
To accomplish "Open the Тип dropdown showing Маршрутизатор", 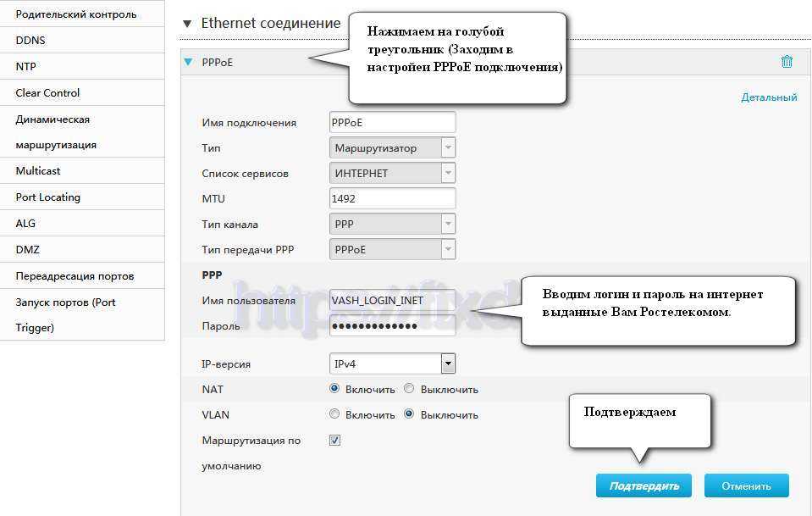I will pyautogui.click(x=448, y=148).
